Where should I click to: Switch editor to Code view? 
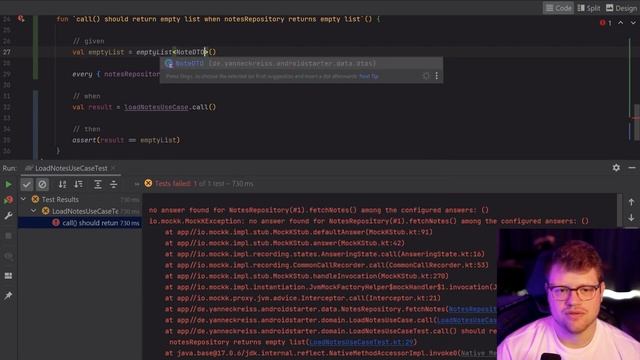pyautogui.click(x=558, y=8)
